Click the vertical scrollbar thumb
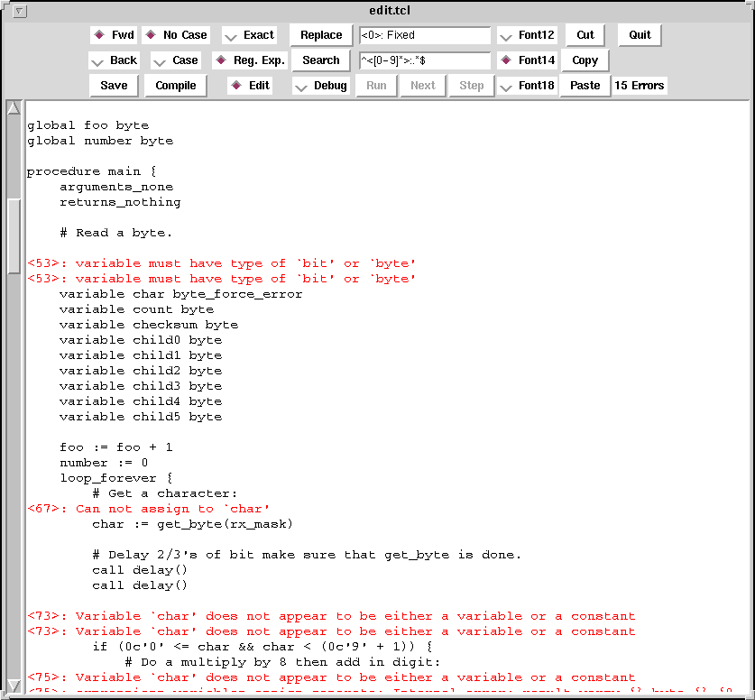Viewport: 755px width, 700px height. click(14, 236)
